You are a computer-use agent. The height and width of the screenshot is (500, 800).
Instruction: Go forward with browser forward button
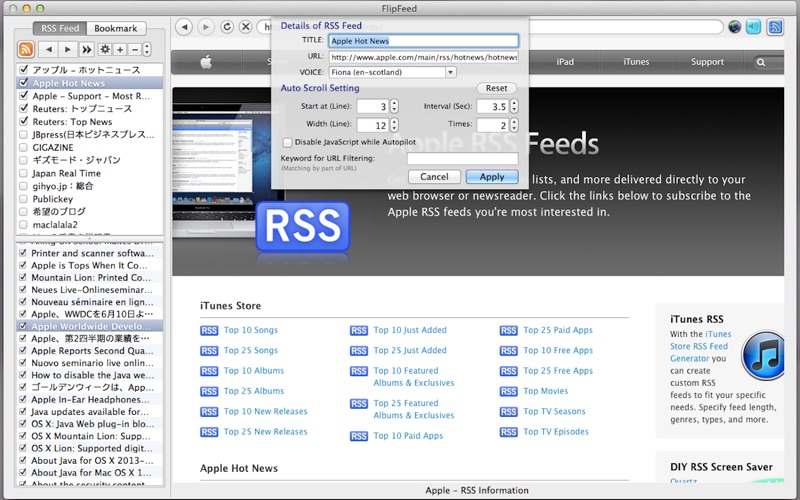click(x=206, y=27)
